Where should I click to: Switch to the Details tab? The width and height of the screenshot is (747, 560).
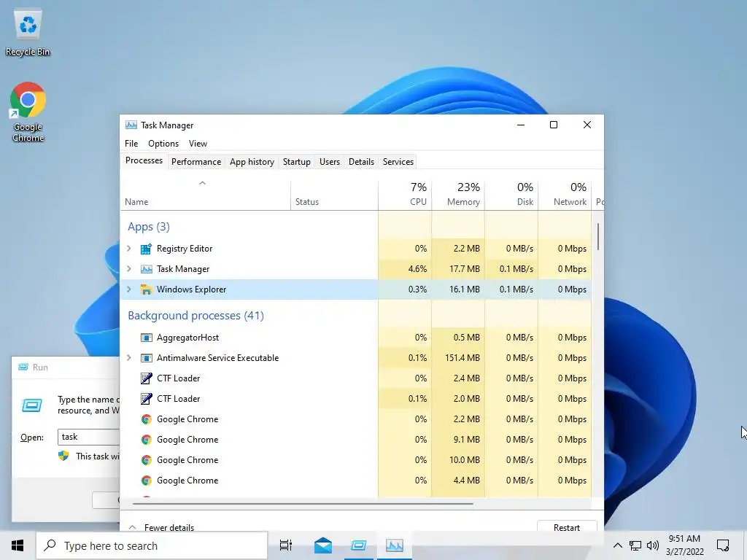[362, 162]
